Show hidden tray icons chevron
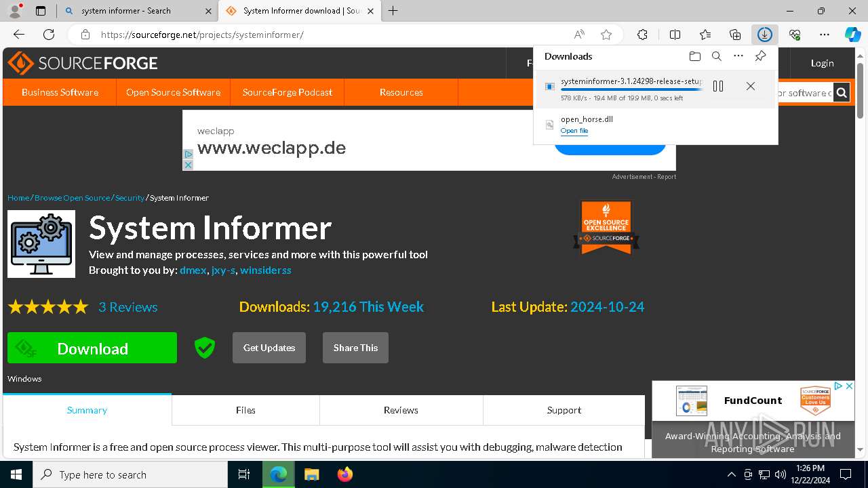This screenshot has height=488, width=868. coord(731,474)
